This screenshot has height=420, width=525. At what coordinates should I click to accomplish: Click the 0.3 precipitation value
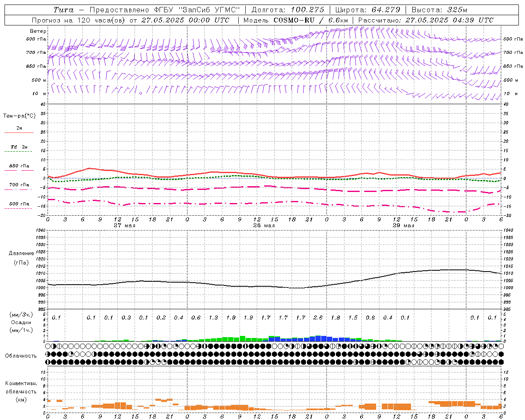pos(126,317)
